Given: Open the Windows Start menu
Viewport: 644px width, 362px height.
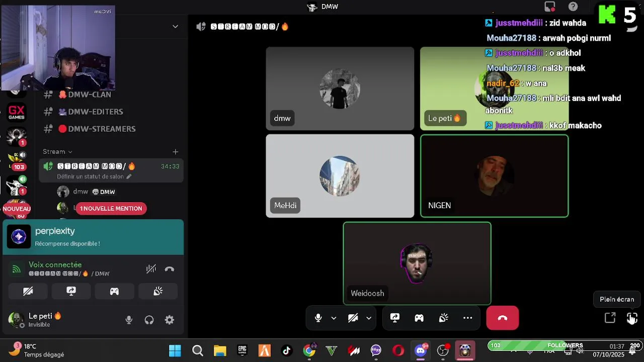Looking at the screenshot, I should pos(175,350).
